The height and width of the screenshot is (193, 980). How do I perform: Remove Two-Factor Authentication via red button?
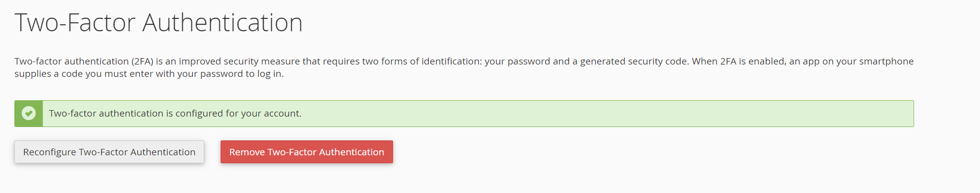[x=307, y=152]
